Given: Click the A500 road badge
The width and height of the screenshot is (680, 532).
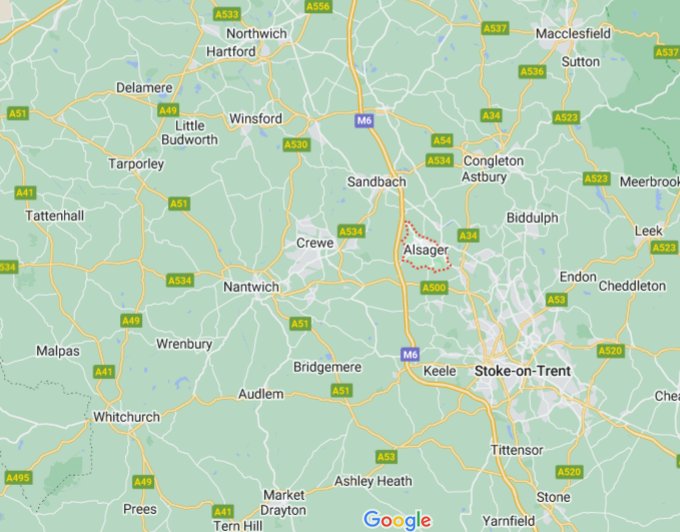Looking at the screenshot, I should coord(434,287).
